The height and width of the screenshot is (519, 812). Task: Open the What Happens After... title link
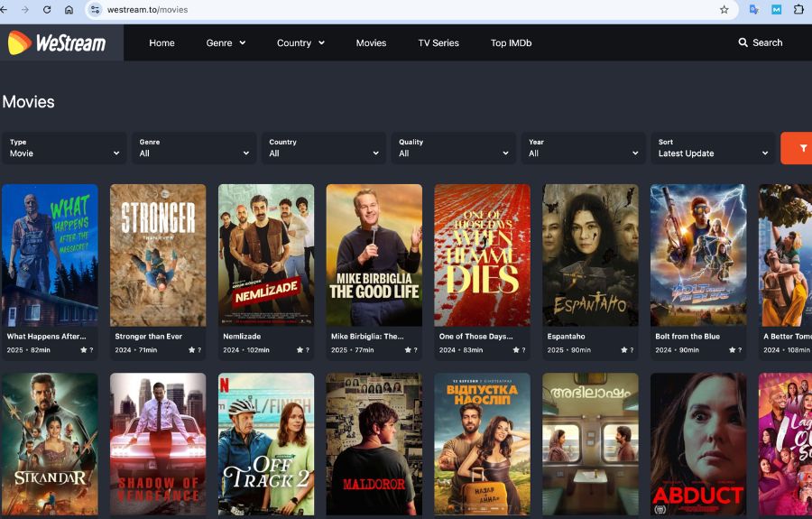click(x=46, y=336)
